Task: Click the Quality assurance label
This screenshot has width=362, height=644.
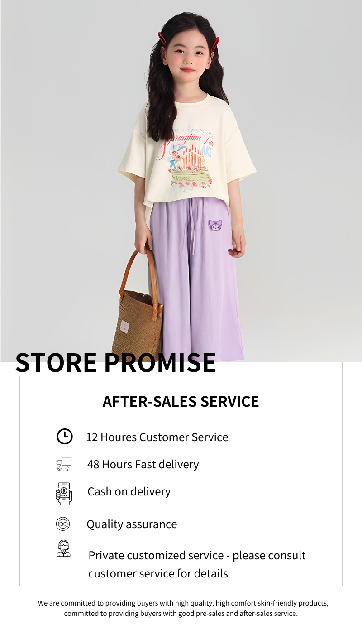Action: pos(132,524)
